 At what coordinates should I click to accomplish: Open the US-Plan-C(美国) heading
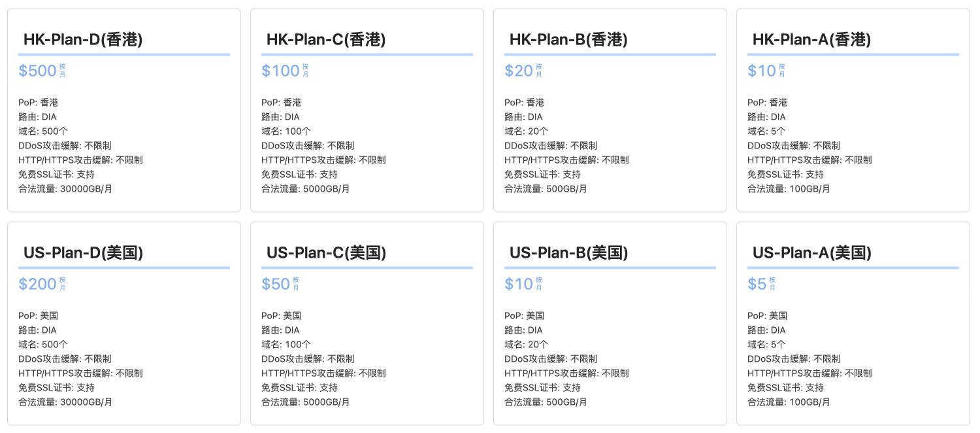pyautogui.click(x=326, y=253)
